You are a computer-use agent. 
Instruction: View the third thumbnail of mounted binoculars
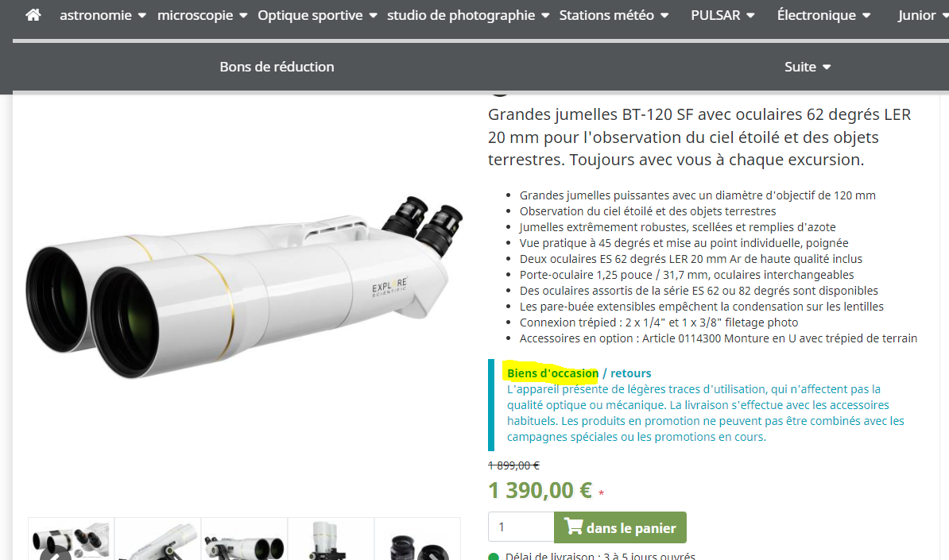tap(244, 539)
